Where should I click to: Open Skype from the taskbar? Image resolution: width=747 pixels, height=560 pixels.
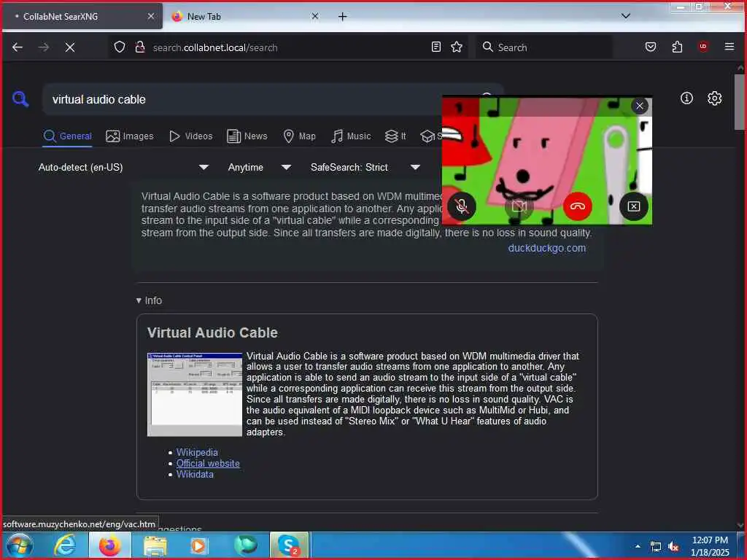[x=289, y=545]
